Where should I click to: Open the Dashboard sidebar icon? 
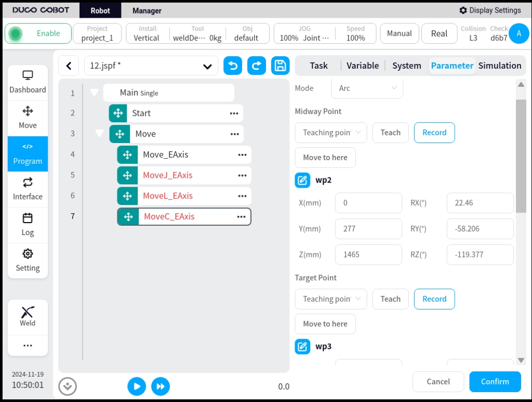(28, 82)
